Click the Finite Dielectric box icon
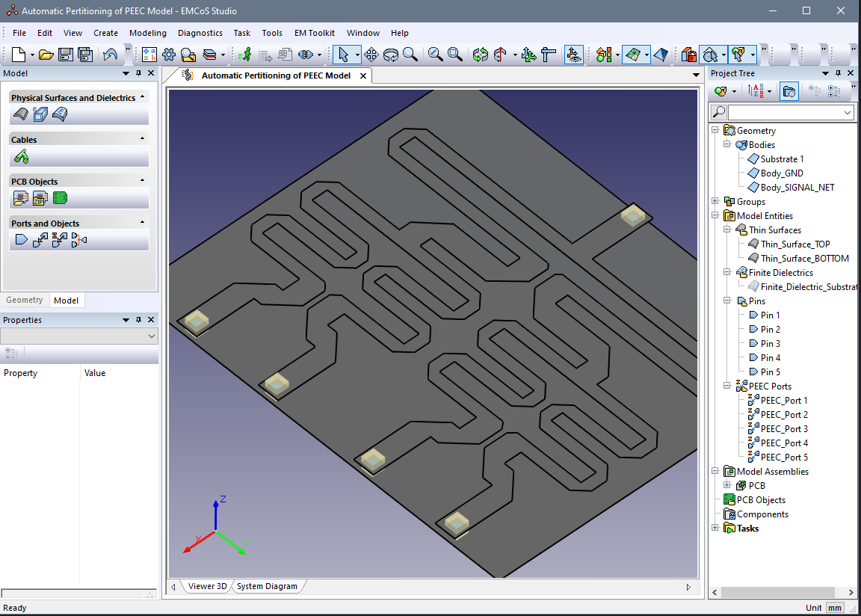Image resolution: width=861 pixels, height=616 pixels. [x=40, y=114]
